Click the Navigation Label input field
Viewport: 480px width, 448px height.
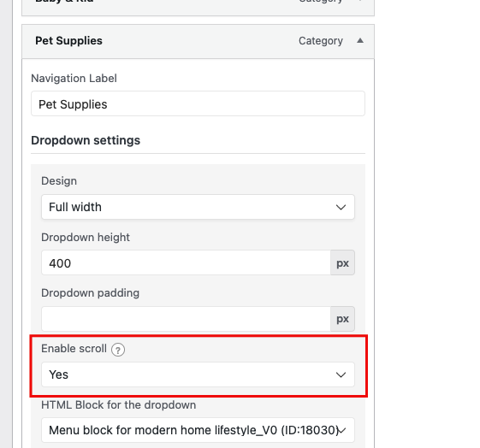(x=198, y=103)
